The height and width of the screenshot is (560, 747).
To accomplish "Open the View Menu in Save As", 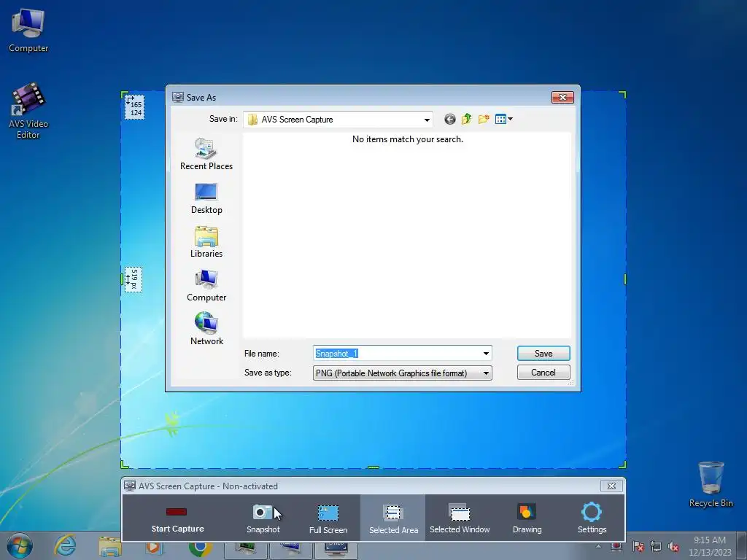I will click(x=503, y=119).
